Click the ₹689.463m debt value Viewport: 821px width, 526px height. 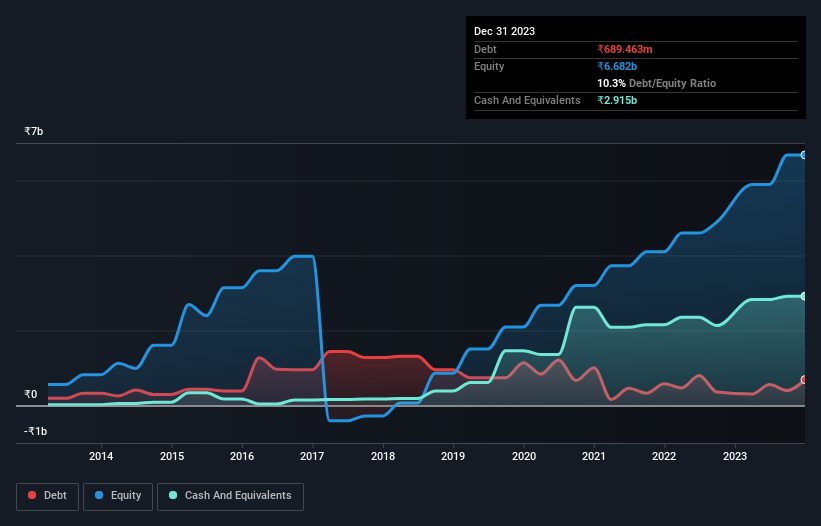point(625,49)
